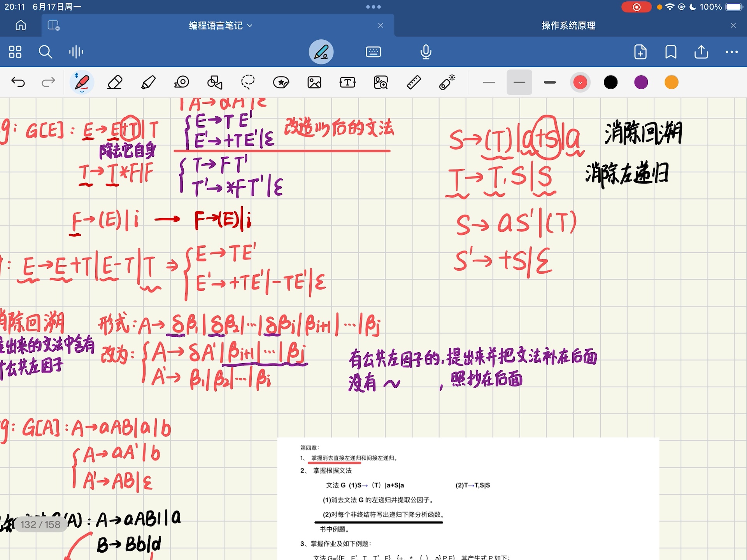Switch to the 操作系统原理 tab
The height and width of the screenshot is (560, 747).
568,25
